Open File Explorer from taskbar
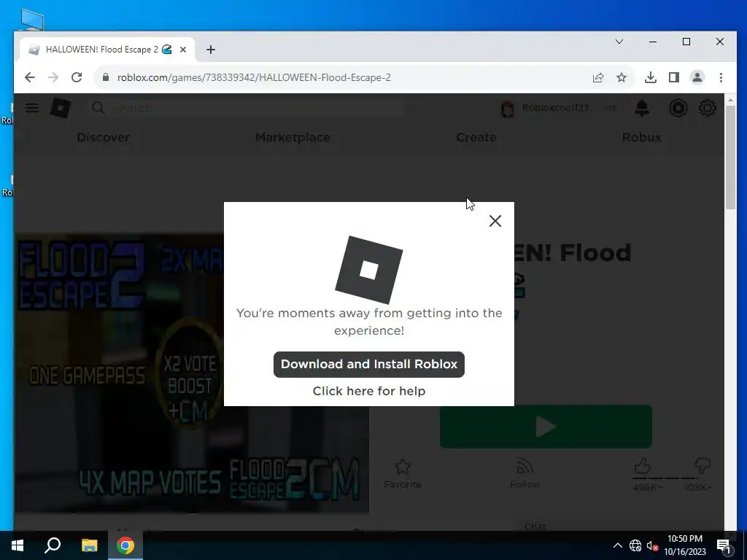Image resolution: width=747 pixels, height=560 pixels. pyautogui.click(x=89, y=545)
